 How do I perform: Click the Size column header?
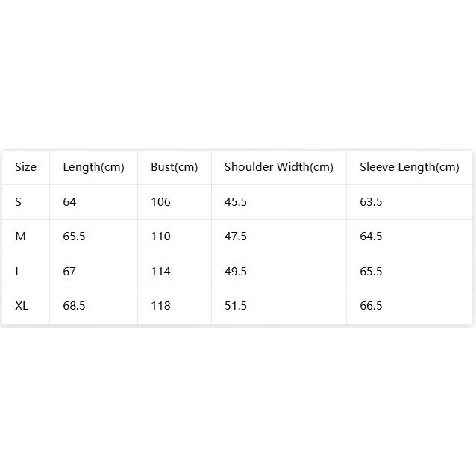pyautogui.click(x=26, y=167)
